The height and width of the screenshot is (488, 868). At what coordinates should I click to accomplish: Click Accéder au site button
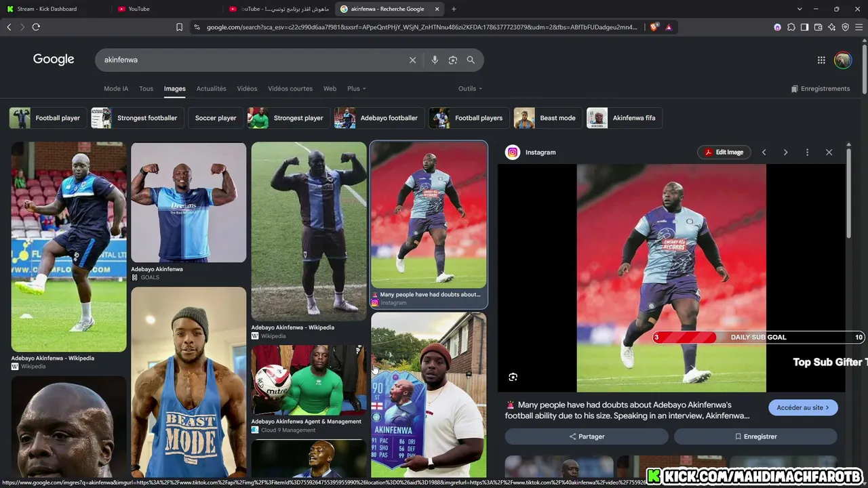click(x=803, y=407)
